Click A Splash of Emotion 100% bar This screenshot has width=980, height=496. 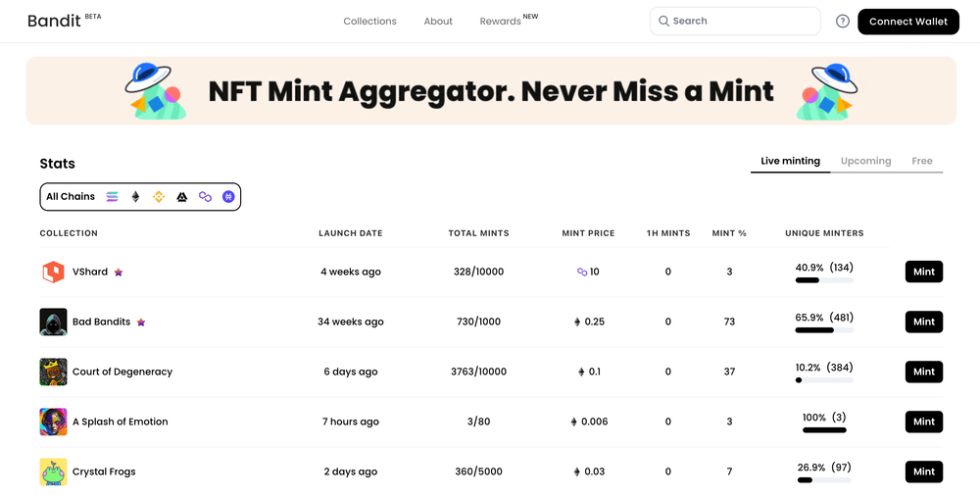coord(824,430)
